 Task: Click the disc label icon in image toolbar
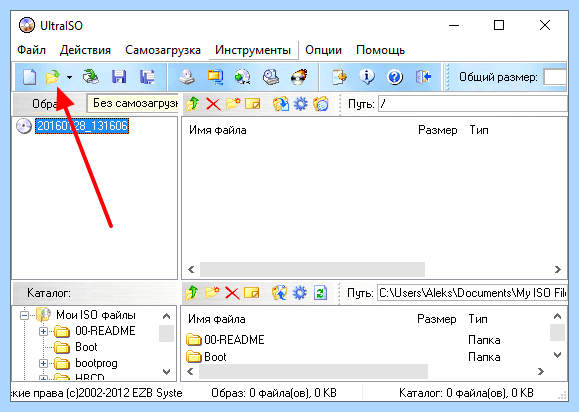click(321, 104)
